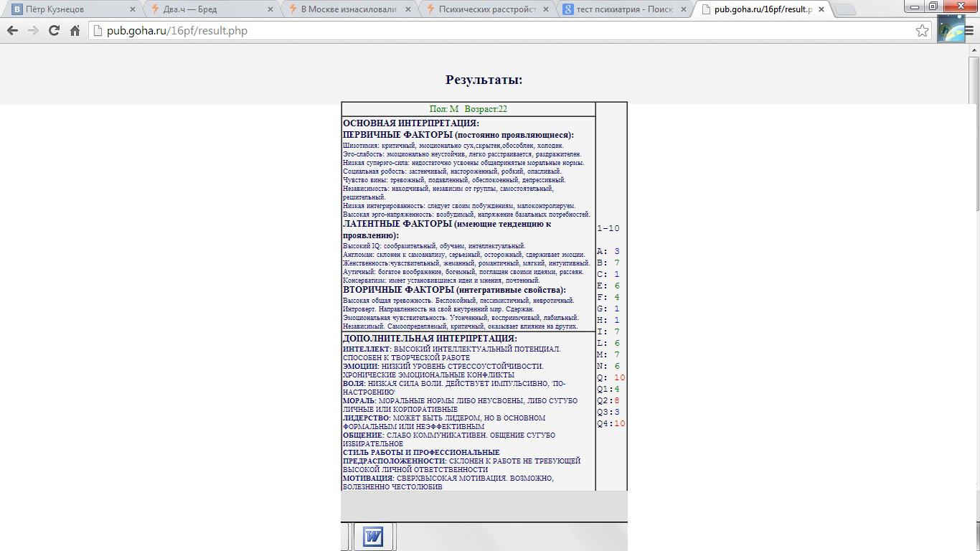Viewport: 980px width, 551px height.
Task: Click the line starting with "Шизотимия:"
Action: (453, 146)
